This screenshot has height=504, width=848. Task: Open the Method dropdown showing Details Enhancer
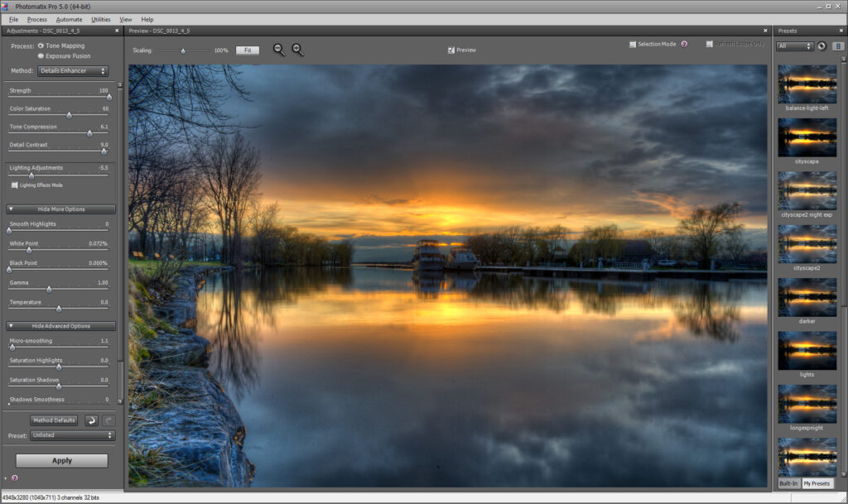pyautogui.click(x=73, y=71)
